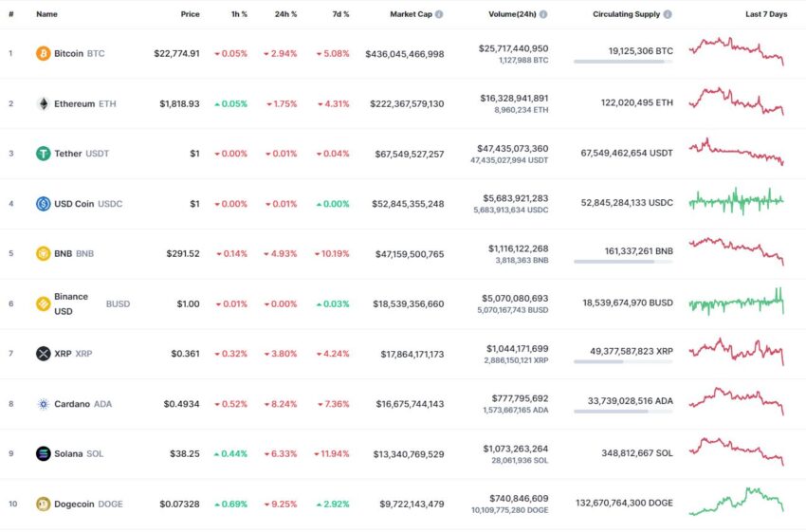Viewport: 806px width, 532px height.
Task: Click the Ethereum diamond logo icon
Action: [44, 103]
